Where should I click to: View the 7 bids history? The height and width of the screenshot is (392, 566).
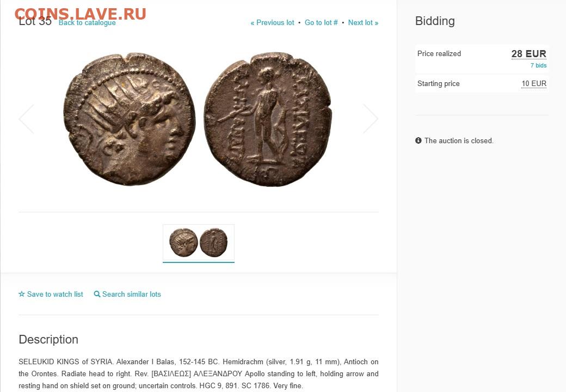tap(538, 65)
